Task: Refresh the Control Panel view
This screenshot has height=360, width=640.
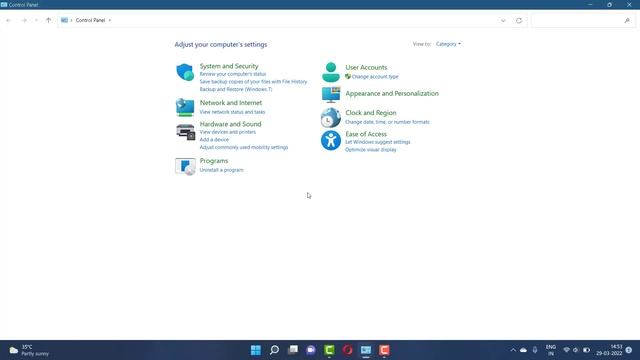Action: 519,20
